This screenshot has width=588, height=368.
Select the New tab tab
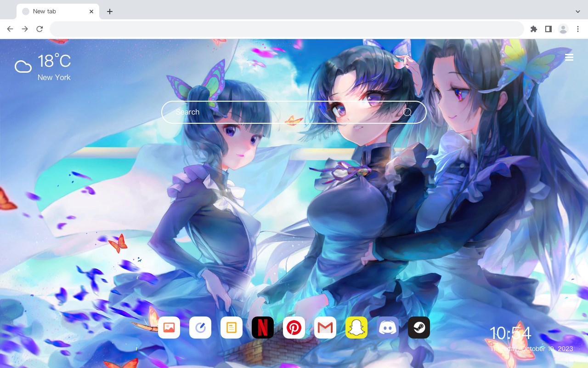58,11
